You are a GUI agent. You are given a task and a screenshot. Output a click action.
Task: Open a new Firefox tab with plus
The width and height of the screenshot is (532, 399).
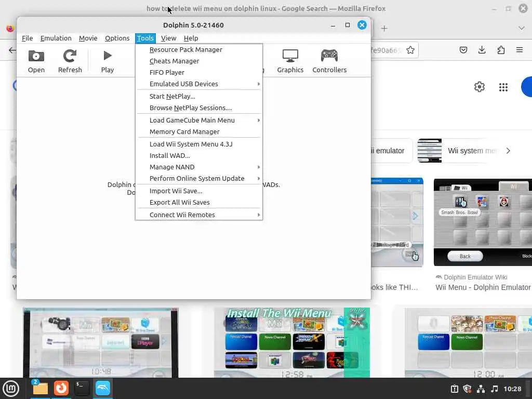coord(384,29)
